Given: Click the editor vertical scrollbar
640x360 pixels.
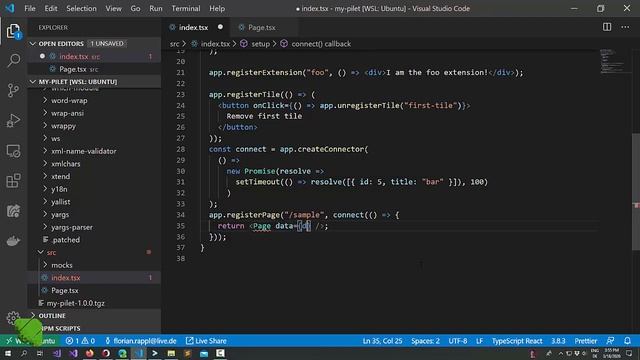Looking at the screenshot, I should (x=636, y=193).
